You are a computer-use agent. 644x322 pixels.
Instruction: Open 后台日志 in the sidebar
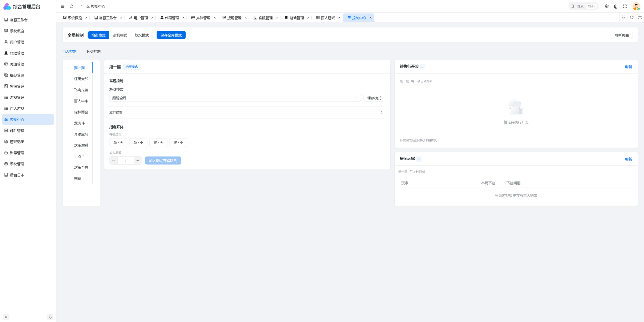[28, 175]
